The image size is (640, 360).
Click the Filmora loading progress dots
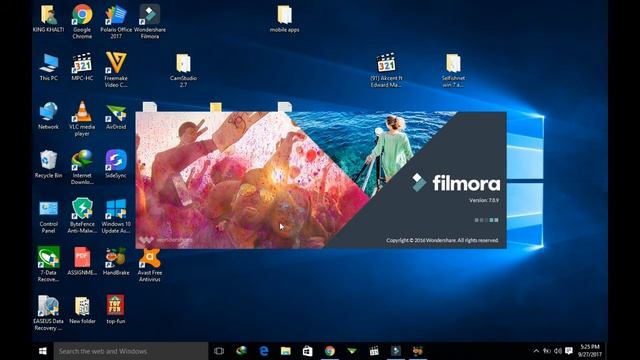[x=487, y=220]
